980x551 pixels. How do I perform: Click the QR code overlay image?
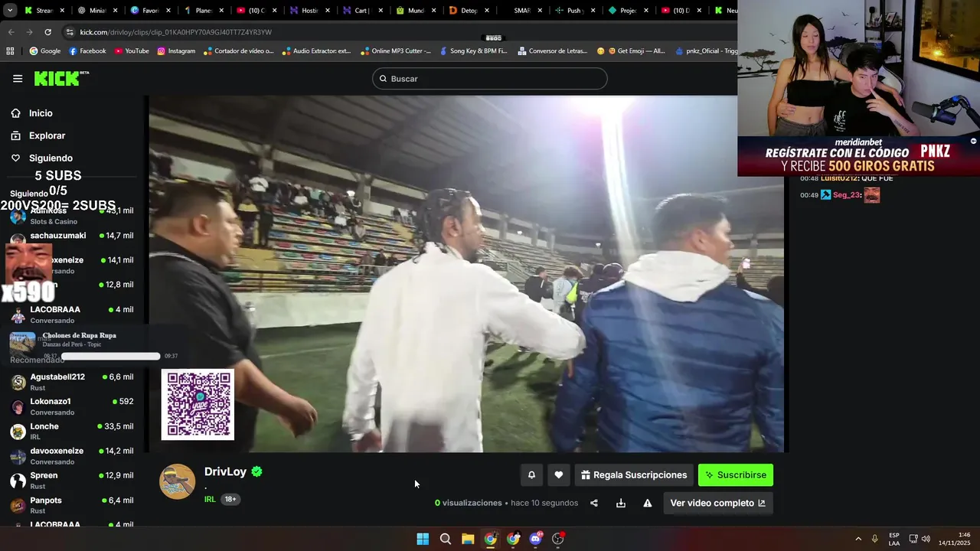pos(198,404)
